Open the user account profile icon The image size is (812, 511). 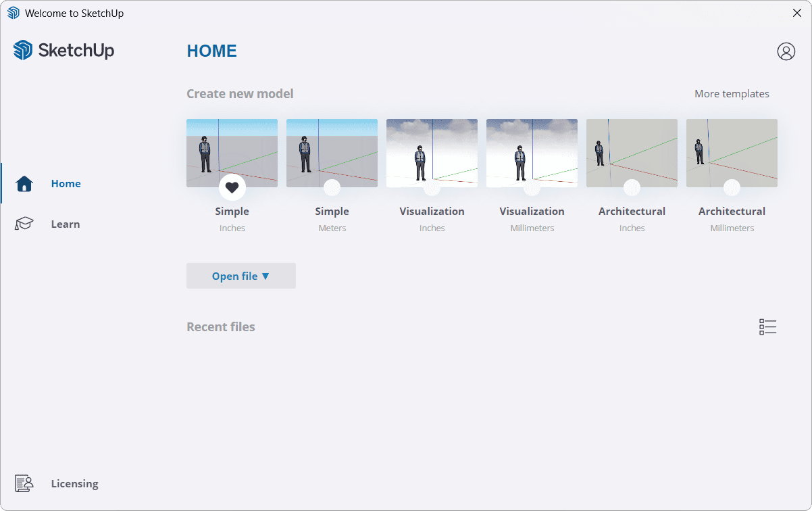(x=786, y=51)
